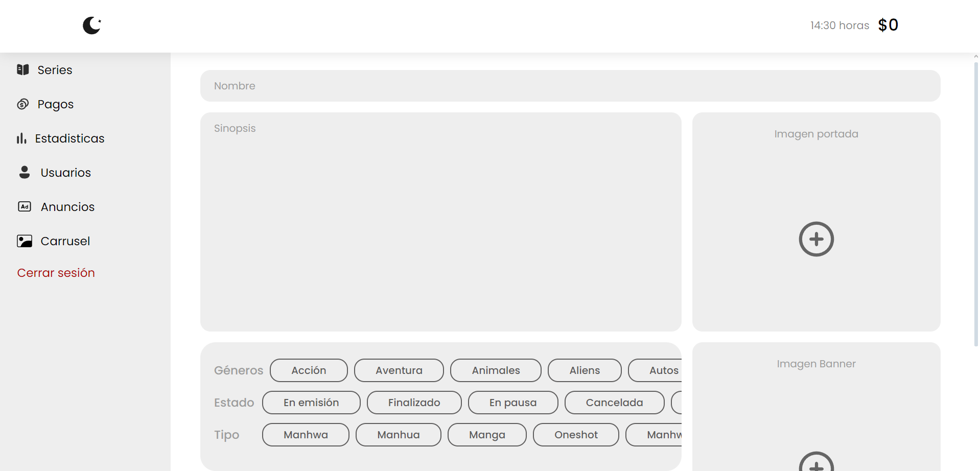Select the Aventura genre chip

point(399,370)
